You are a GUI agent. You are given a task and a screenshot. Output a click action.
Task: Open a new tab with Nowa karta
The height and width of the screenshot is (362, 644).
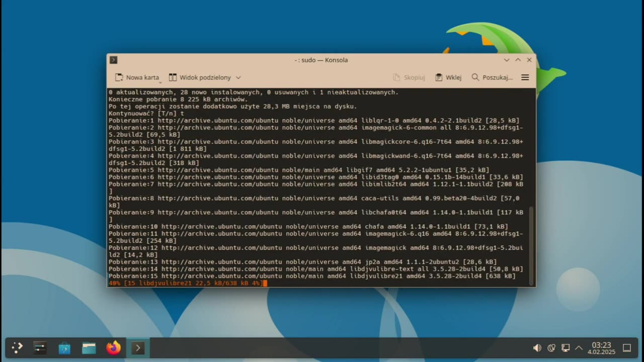click(x=136, y=77)
